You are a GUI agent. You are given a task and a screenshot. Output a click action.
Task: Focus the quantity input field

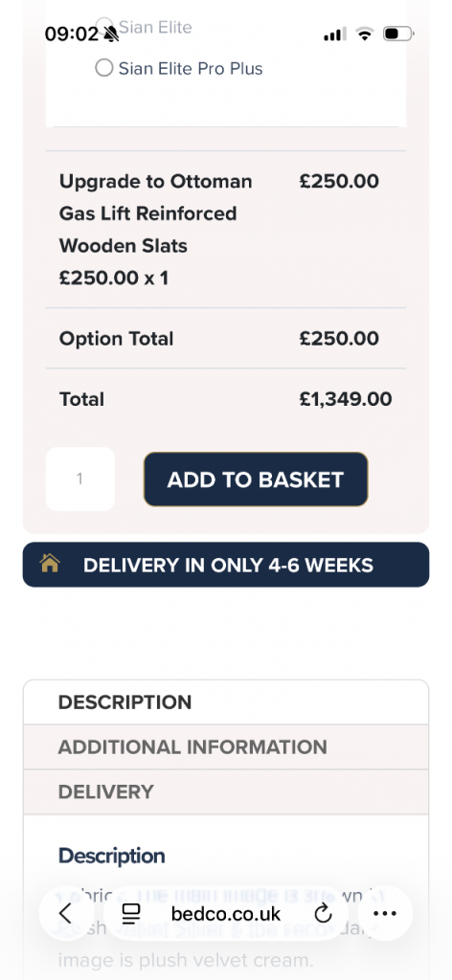[x=80, y=479]
